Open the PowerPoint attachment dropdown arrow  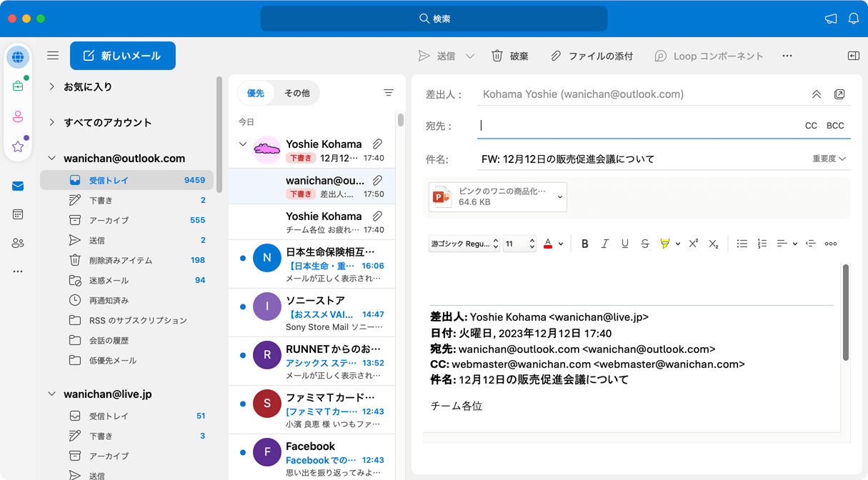coord(560,197)
